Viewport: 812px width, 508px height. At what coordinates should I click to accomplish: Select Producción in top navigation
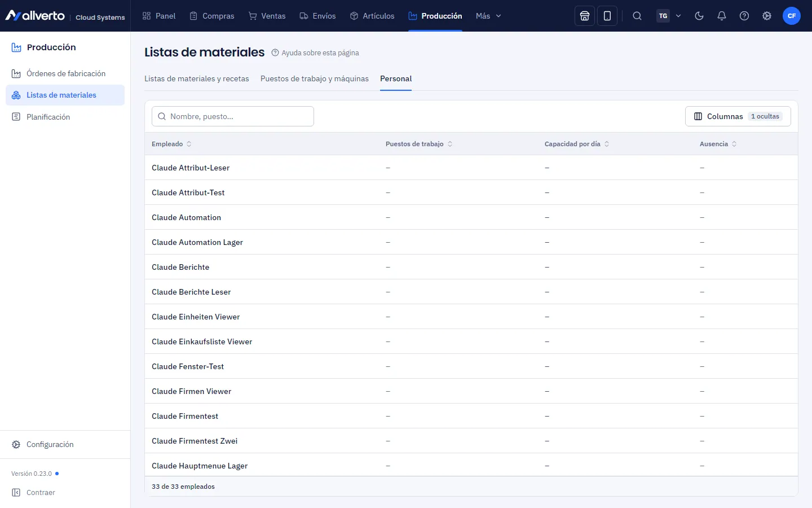[435, 16]
